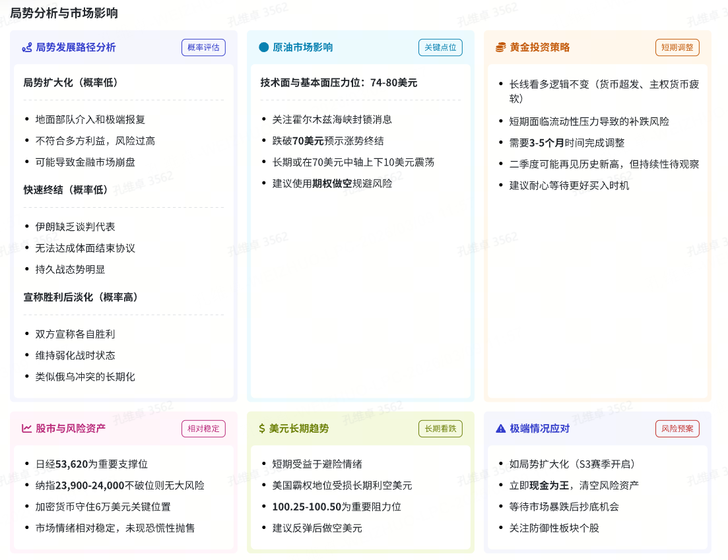728x560 pixels.
Task: Click the path icon beside 局势发展路径分析
Action: tap(27, 47)
